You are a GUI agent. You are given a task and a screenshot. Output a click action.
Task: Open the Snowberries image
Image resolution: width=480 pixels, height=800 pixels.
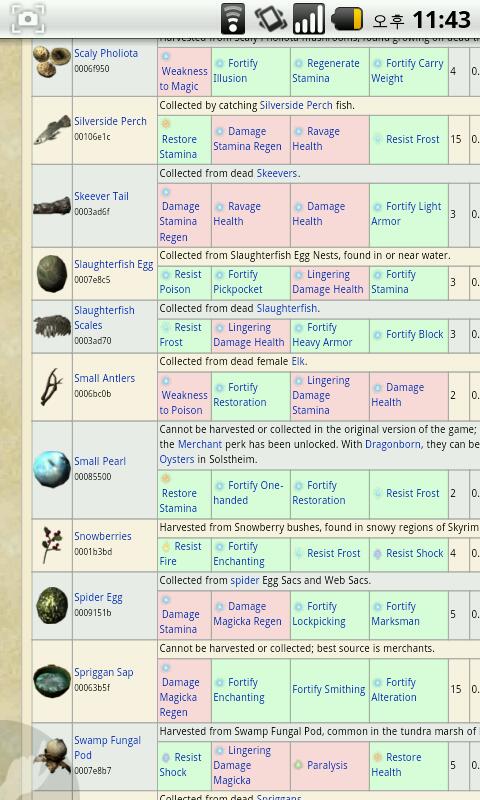52,545
